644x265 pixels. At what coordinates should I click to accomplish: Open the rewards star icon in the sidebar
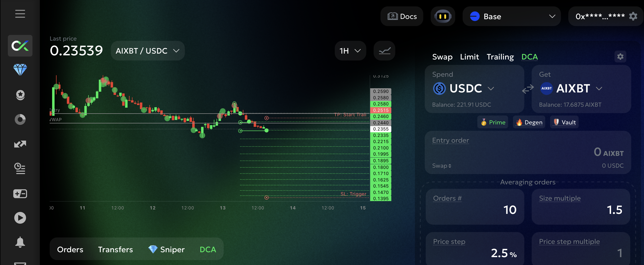point(20,94)
